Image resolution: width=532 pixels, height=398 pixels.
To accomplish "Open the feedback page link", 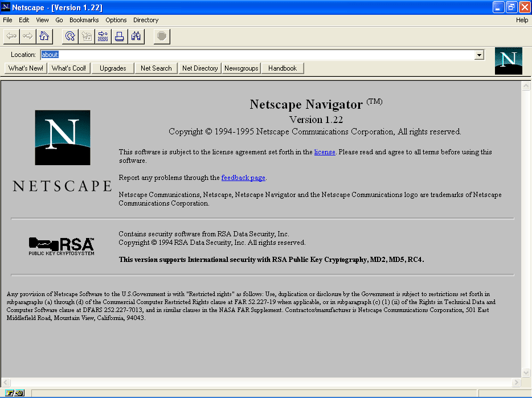I will click(x=243, y=178).
